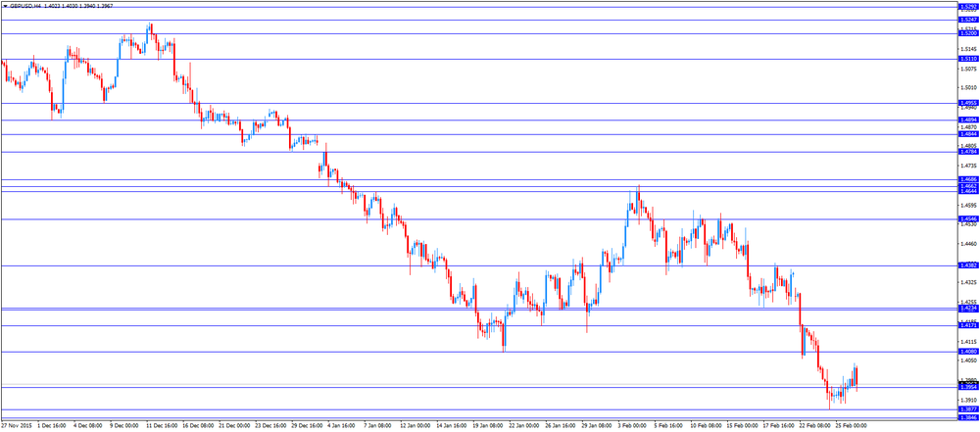Click the 1.3910 price scale value
The height and width of the screenshot is (432, 980).
(969, 400)
